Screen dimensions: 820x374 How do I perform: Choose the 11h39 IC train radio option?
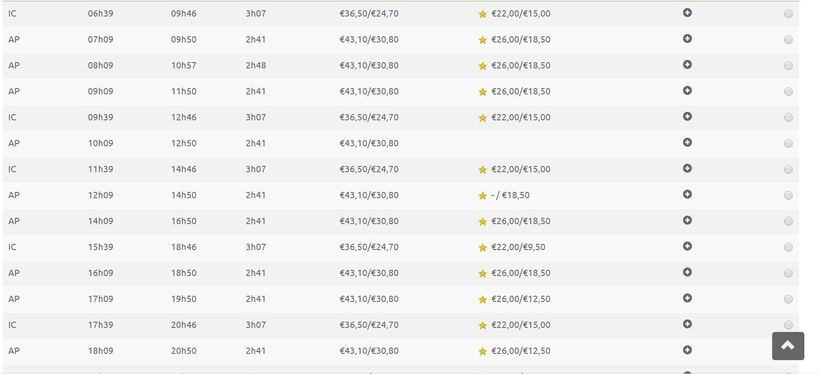(x=788, y=169)
